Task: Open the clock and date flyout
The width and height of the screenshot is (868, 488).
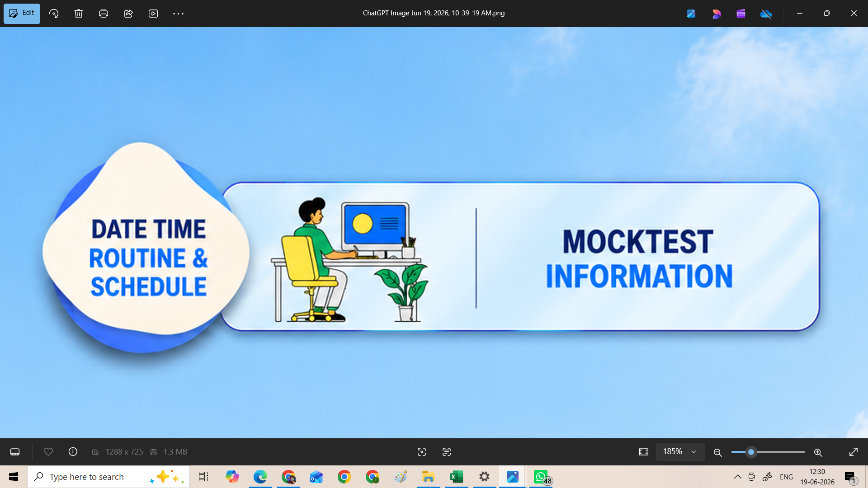Action: 817,477
